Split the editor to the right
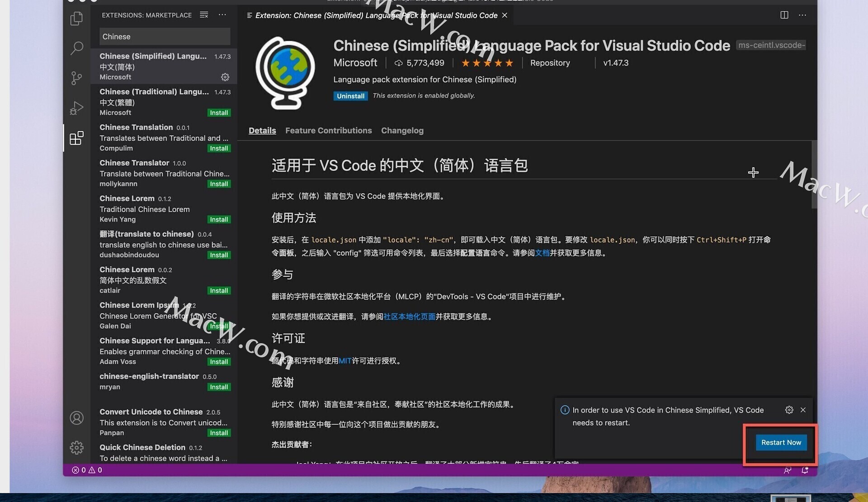The width and height of the screenshot is (868, 502). click(784, 15)
